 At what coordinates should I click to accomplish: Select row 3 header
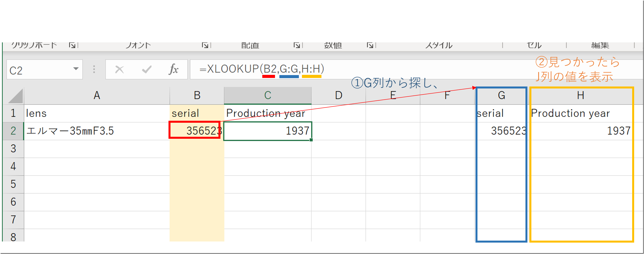[x=13, y=149]
